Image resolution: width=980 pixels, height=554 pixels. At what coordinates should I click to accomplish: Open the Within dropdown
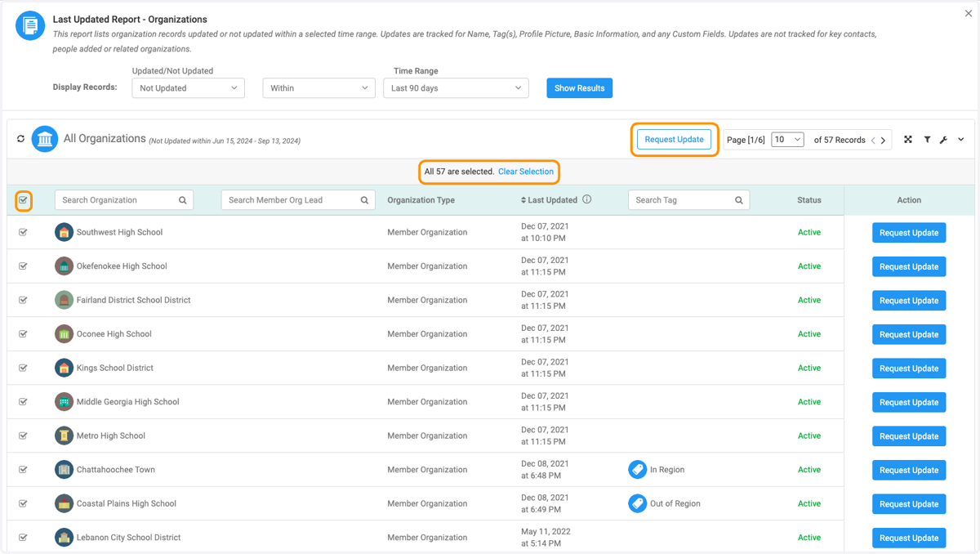(x=318, y=88)
